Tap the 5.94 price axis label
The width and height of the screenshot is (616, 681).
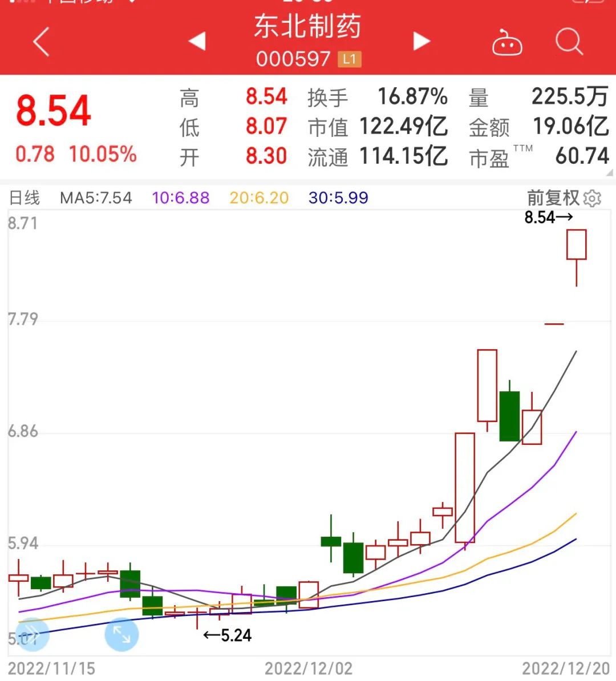[23, 544]
